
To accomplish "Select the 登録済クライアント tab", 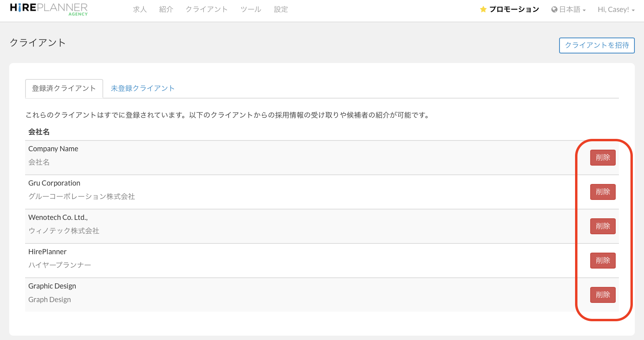I will click(x=64, y=88).
